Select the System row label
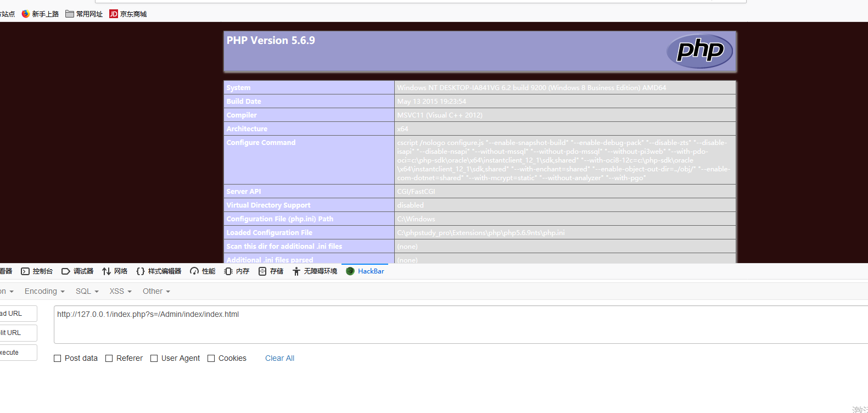 (x=238, y=88)
